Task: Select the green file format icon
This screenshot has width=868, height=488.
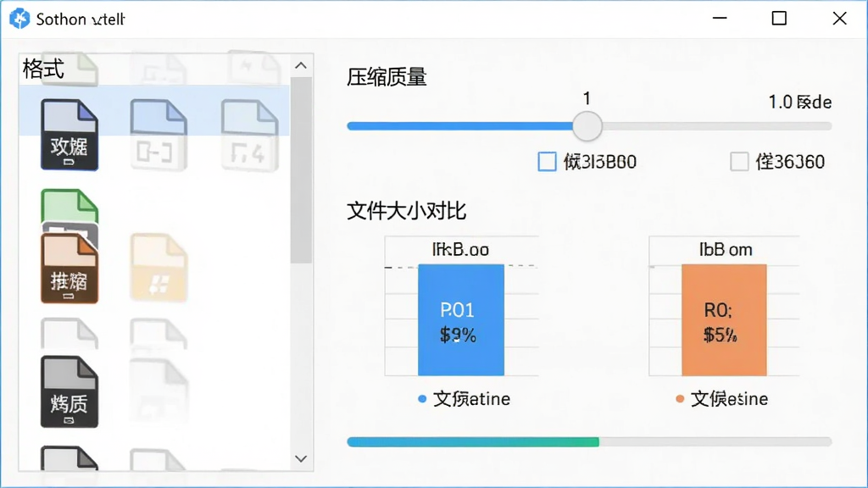Action: tap(70, 207)
